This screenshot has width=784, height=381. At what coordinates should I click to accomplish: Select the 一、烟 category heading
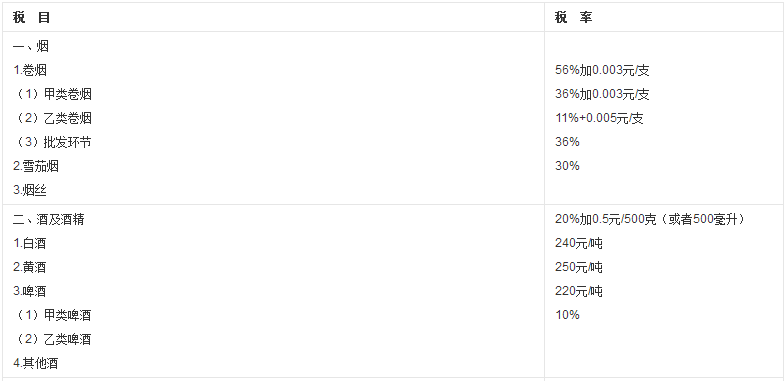(31, 46)
